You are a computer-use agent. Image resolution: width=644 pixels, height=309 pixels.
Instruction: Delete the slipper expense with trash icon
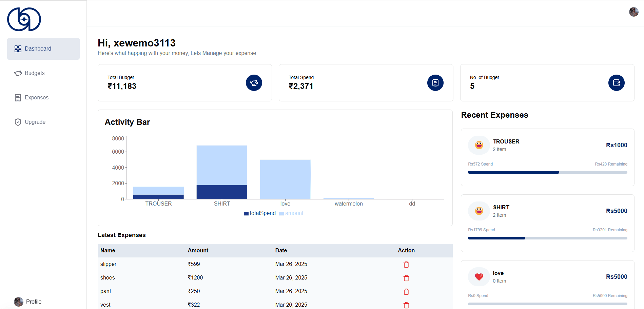pos(406,265)
